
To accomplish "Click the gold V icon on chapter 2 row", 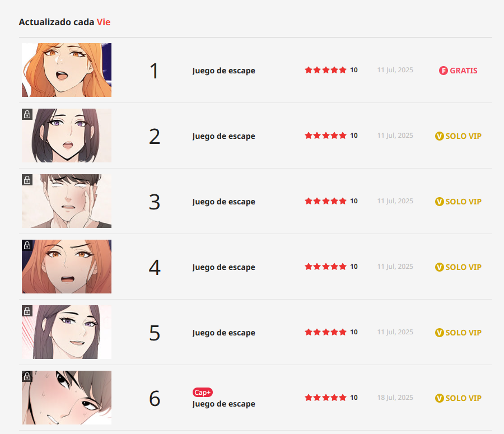I will (x=440, y=136).
